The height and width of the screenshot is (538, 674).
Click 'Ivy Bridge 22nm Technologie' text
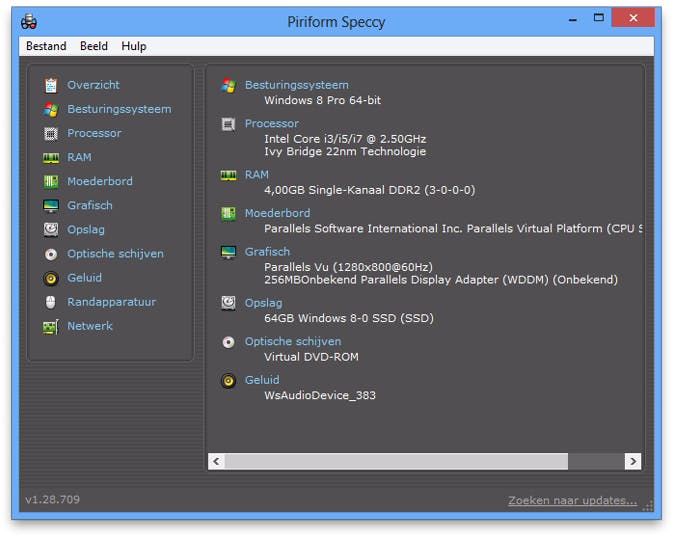pyautogui.click(x=345, y=152)
